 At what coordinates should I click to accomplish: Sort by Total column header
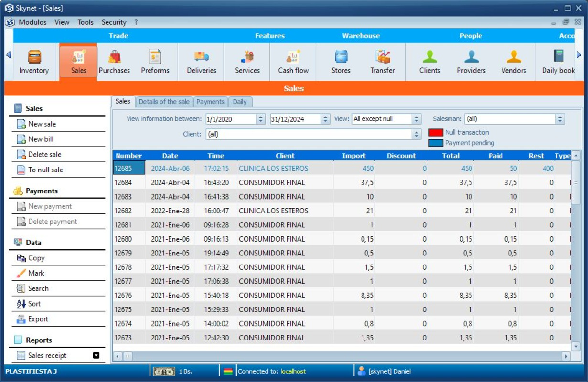click(x=450, y=156)
